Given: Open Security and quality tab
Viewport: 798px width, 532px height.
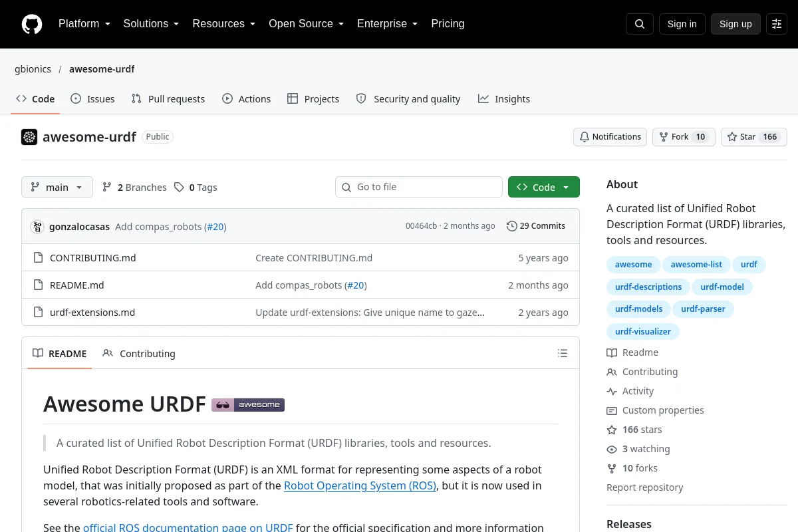Looking at the screenshot, I should coord(408,99).
